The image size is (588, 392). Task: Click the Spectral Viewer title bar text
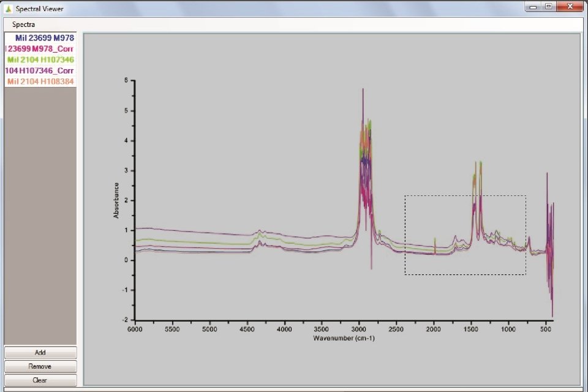(39, 9)
